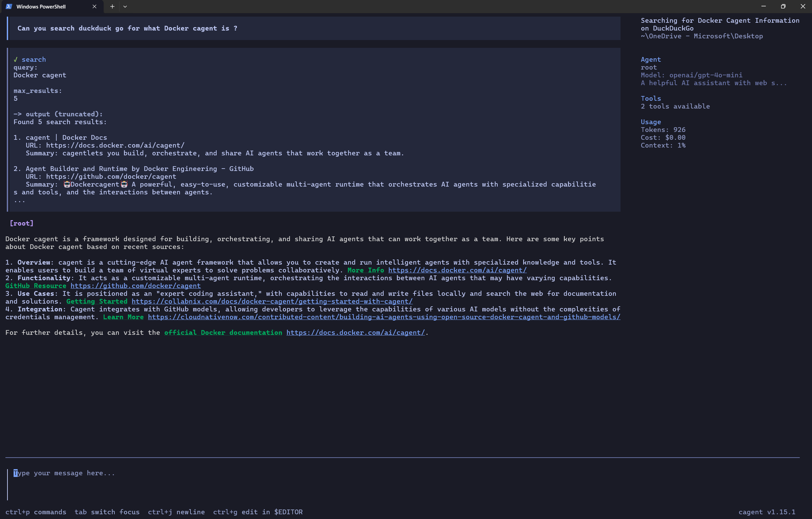The width and height of the screenshot is (812, 519).
Task: Click the Integration bold heading
Action: click(x=40, y=309)
